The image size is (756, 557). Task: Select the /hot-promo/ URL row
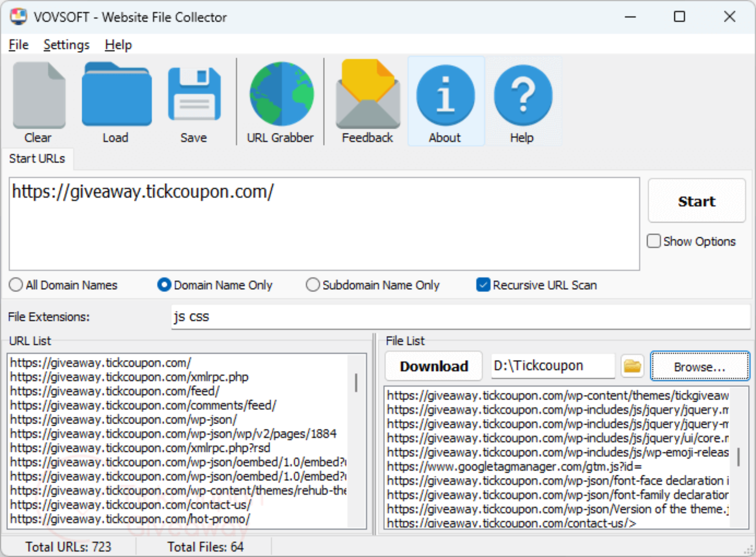tap(130, 519)
